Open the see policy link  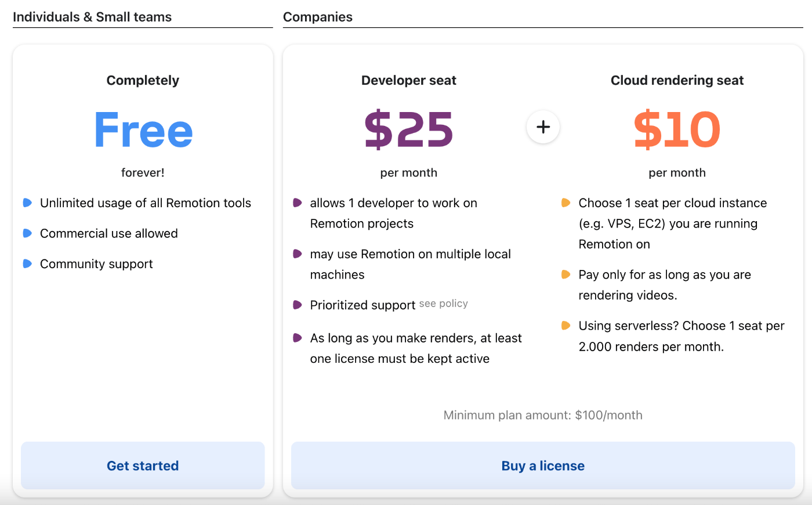pos(443,304)
